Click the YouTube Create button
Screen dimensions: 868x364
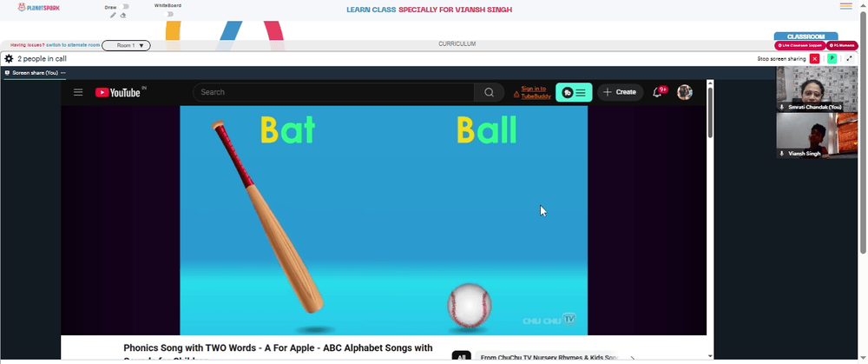pos(620,93)
